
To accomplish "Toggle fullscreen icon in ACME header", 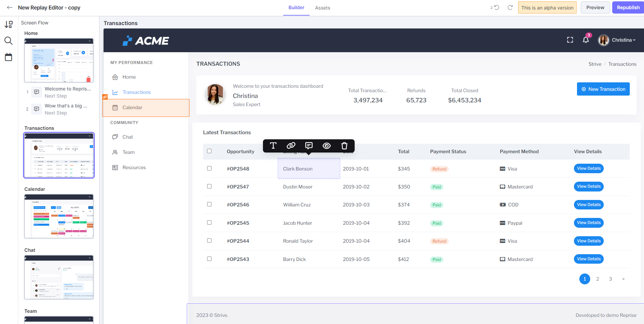I will (570, 40).
